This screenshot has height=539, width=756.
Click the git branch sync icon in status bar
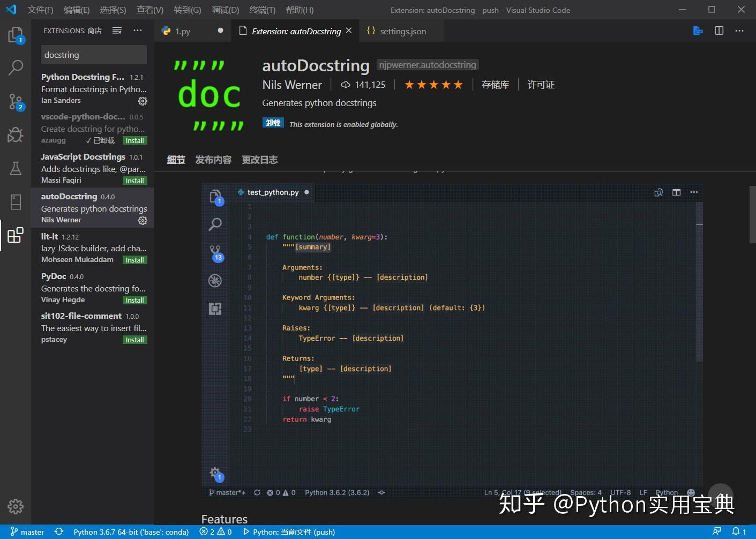coord(59,531)
